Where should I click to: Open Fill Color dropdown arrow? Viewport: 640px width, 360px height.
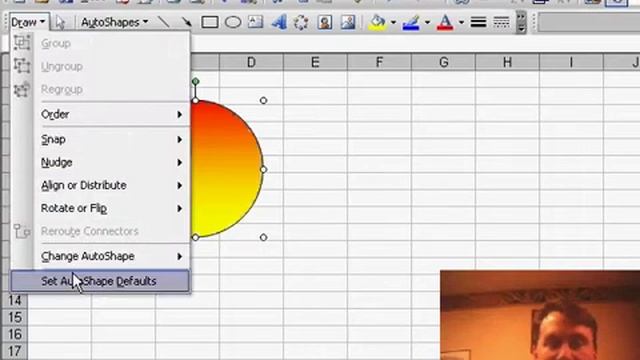393,22
